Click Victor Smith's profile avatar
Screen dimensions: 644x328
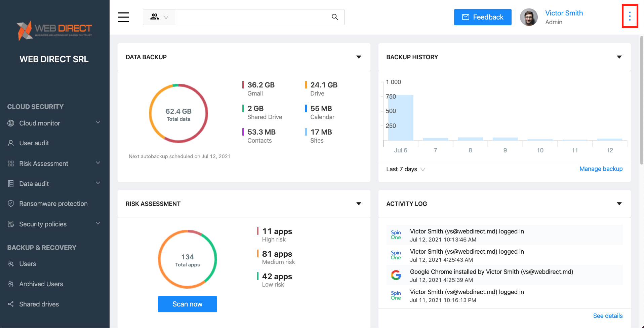(529, 17)
